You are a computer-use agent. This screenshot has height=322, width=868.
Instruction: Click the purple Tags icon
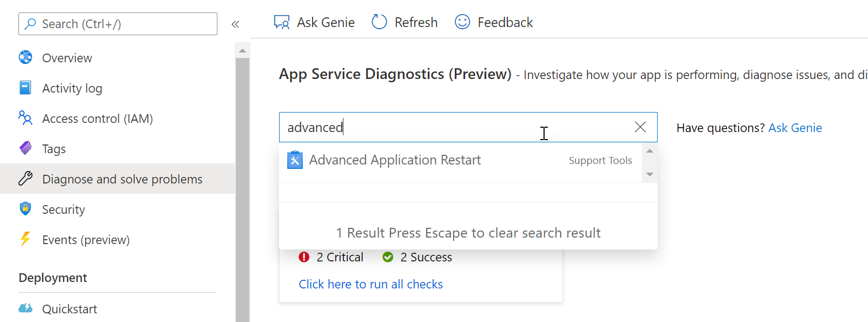point(25,148)
